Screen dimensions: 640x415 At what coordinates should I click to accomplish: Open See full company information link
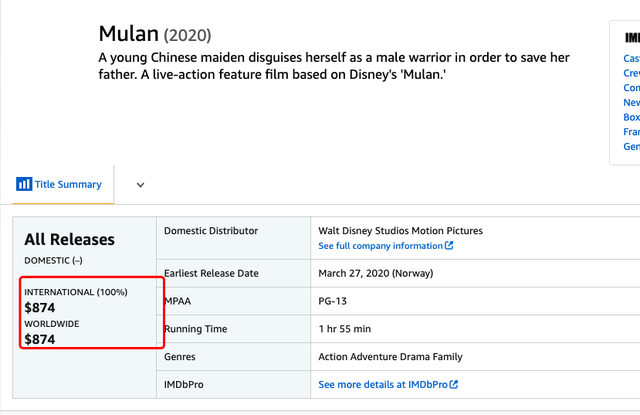pyautogui.click(x=380, y=246)
